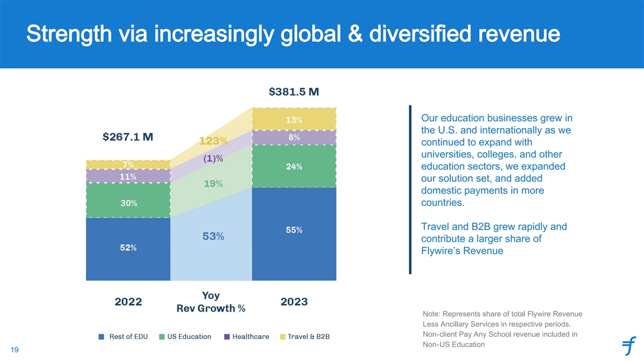
Task: Select the 53% growth label
Action: pos(213,236)
